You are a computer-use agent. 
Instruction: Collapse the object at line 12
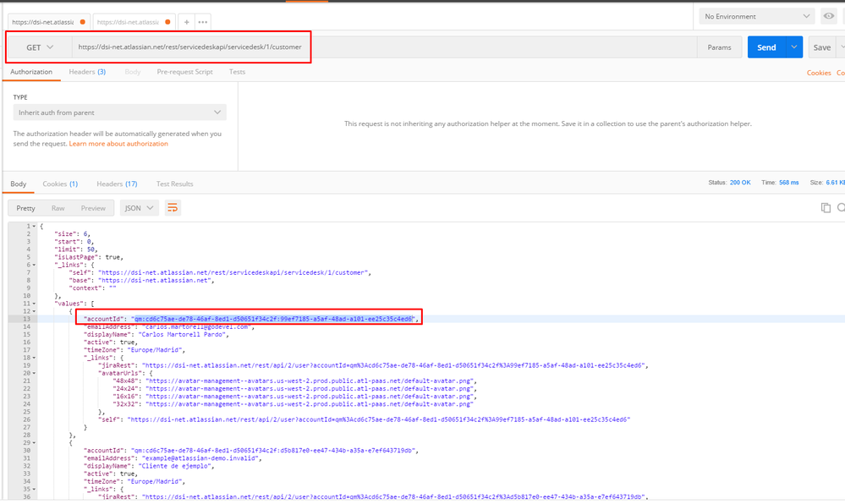pyautogui.click(x=34, y=311)
